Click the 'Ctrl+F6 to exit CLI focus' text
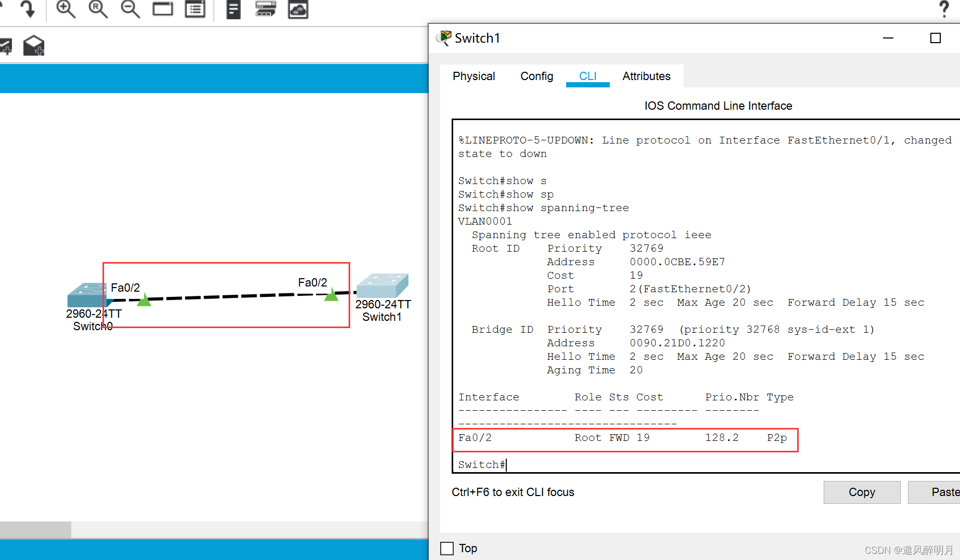Viewport: 960px width, 560px height. click(513, 492)
